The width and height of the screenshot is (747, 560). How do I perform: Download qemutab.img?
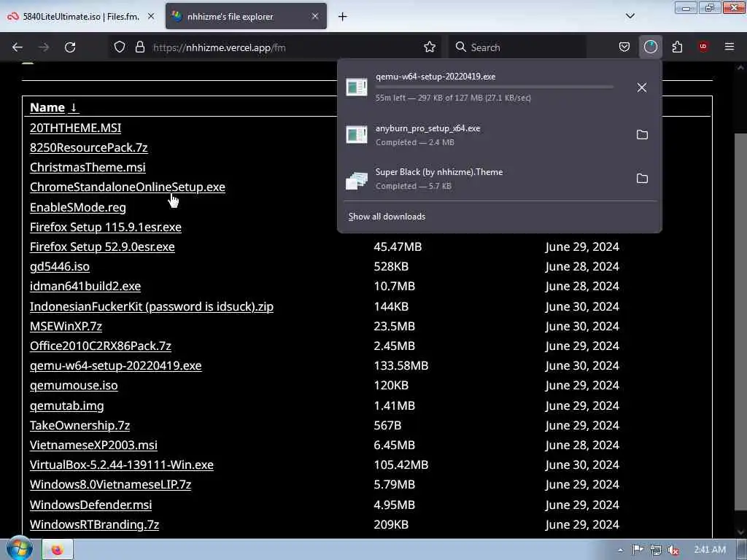[x=66, y=405]
